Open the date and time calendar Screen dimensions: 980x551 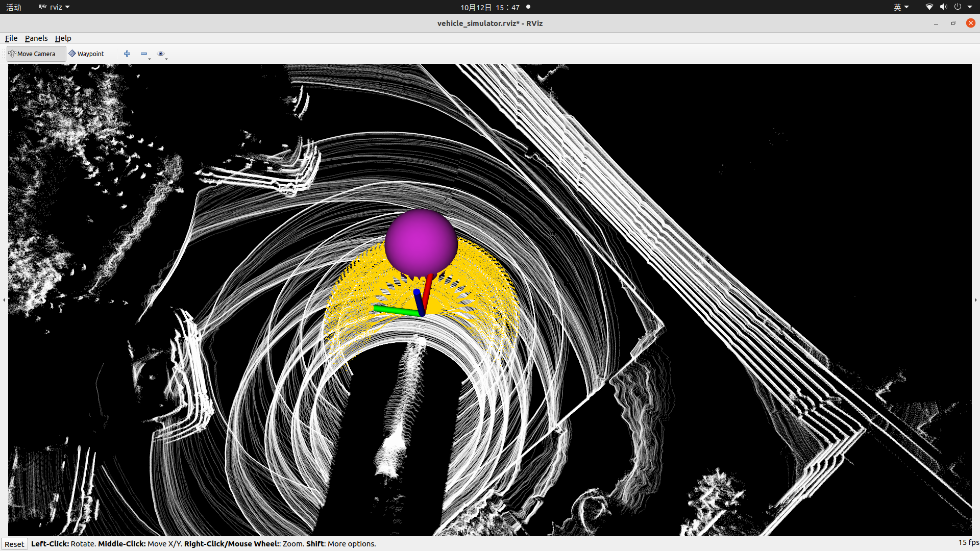tap(489, 7)
